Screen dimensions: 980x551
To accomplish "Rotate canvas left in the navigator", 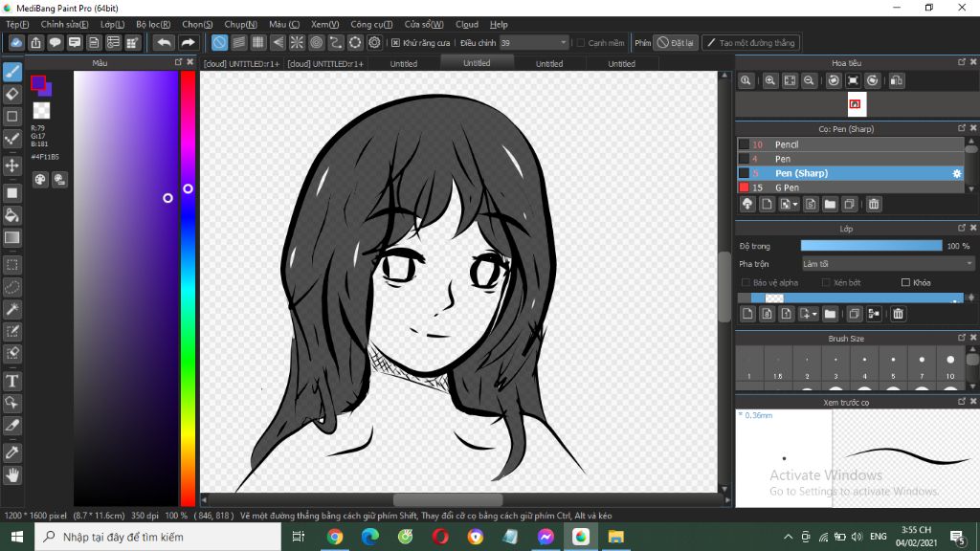I will 834,80.
